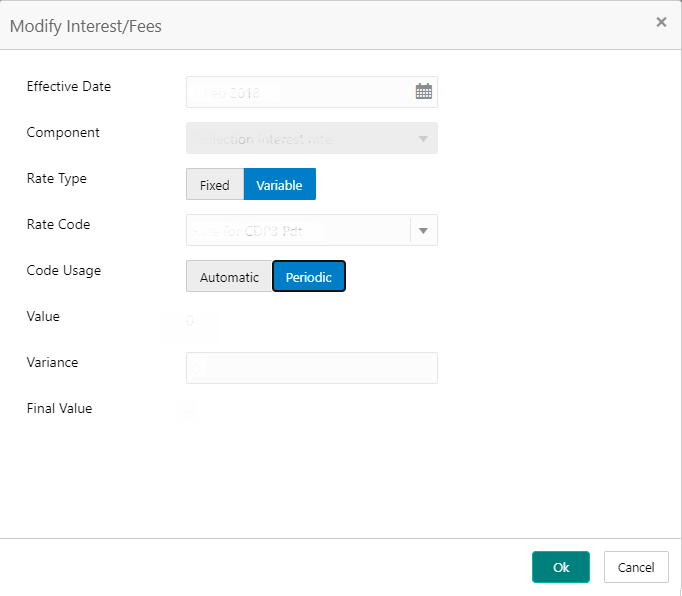The width and height of the screenshot is (682, 596).
Task: Click the Component selection box
Action: click(300, 138)
